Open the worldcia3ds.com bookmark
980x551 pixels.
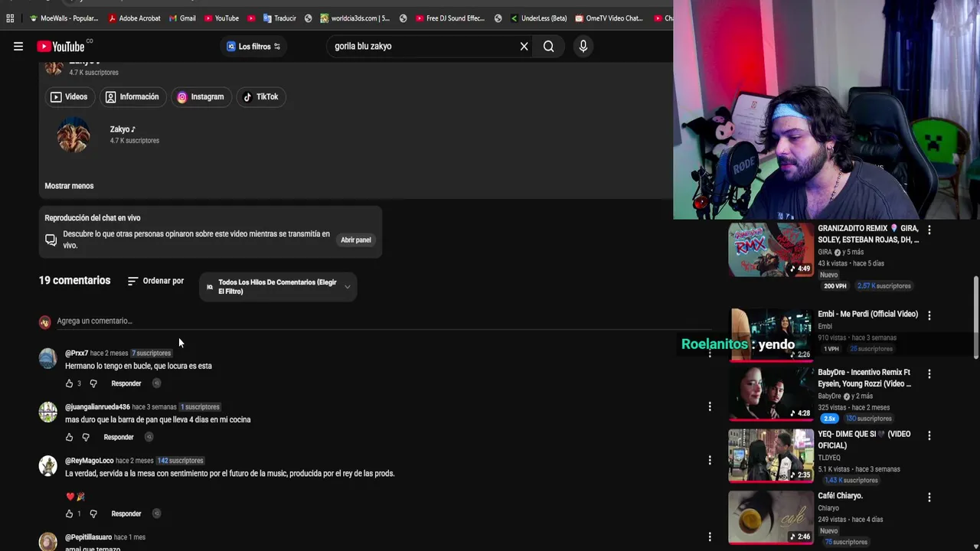(355, 18)
